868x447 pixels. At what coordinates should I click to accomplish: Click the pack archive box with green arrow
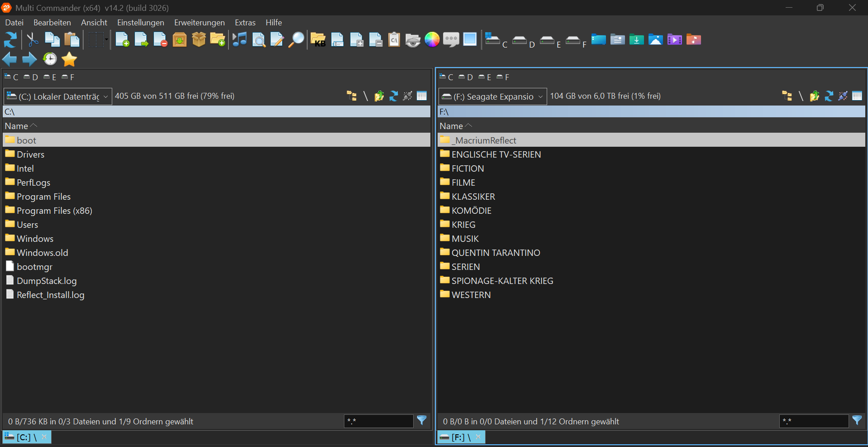180,40
